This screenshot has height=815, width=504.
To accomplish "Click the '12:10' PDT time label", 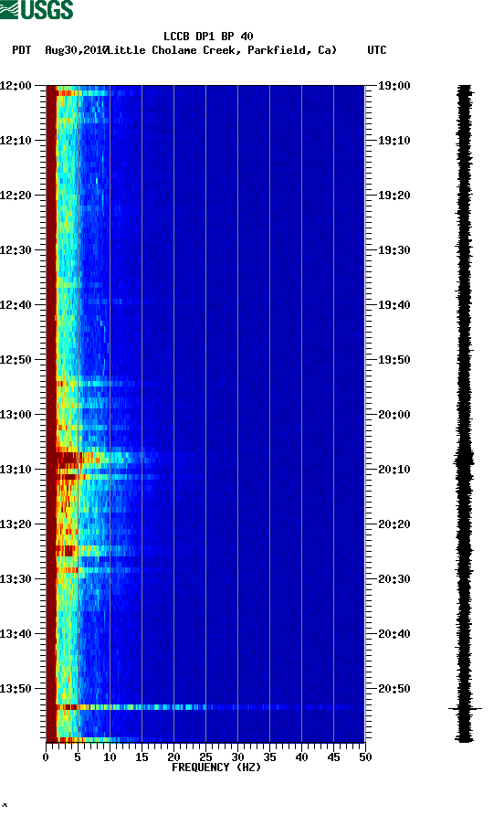I will tap(16, 141).
